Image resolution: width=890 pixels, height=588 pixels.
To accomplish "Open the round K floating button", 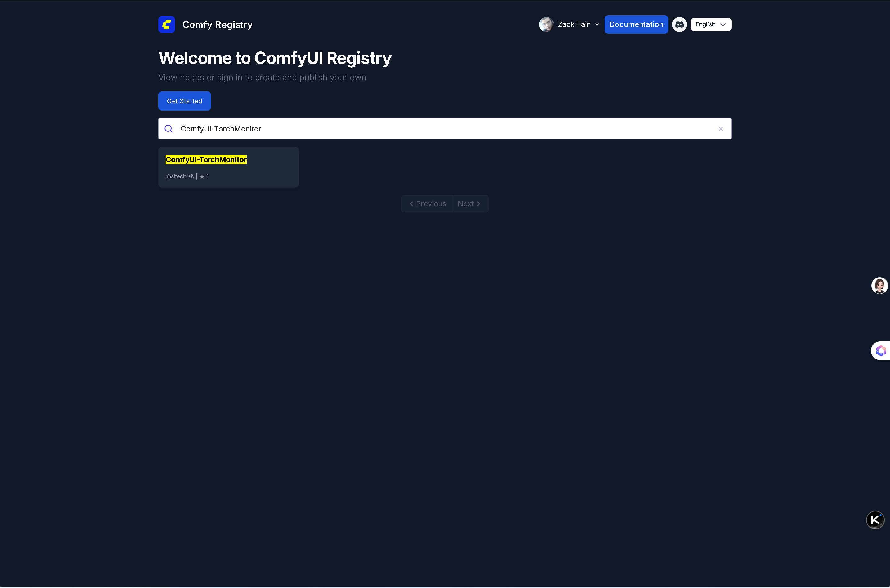I will (875, 520).
